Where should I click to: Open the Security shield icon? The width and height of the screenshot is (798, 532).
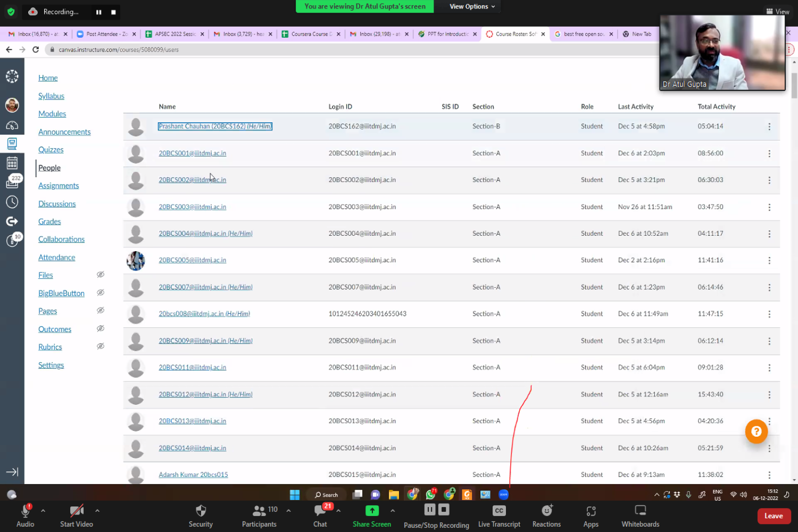coord(201,511)
